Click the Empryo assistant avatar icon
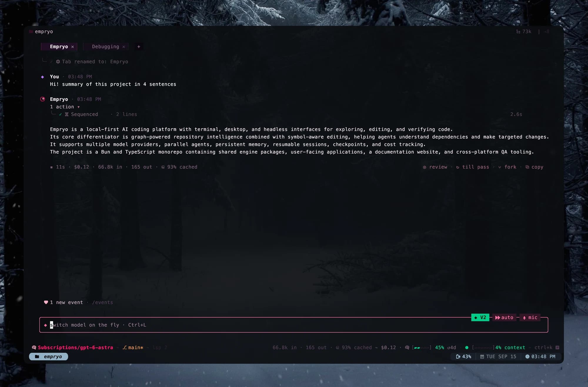The image size is (588, 387). point(43,99)
